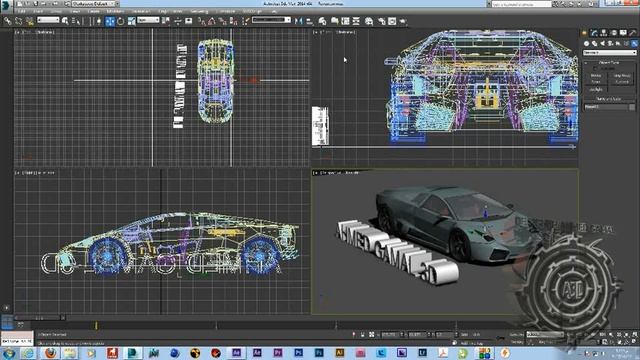Enable the AutoGrid checkbox
This screenshot has height=360, width=640.
click(594, 69)
